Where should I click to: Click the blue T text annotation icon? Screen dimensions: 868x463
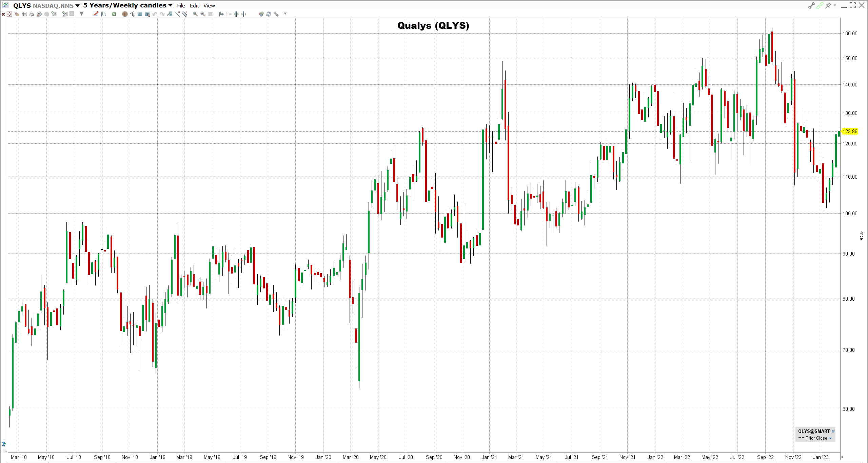(x=140, y=14)
